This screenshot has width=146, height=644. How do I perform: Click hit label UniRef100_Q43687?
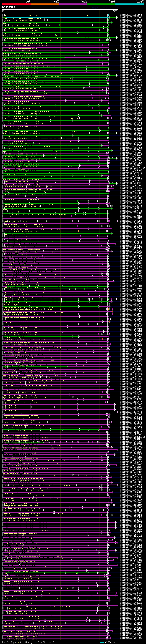pos(131,93)
